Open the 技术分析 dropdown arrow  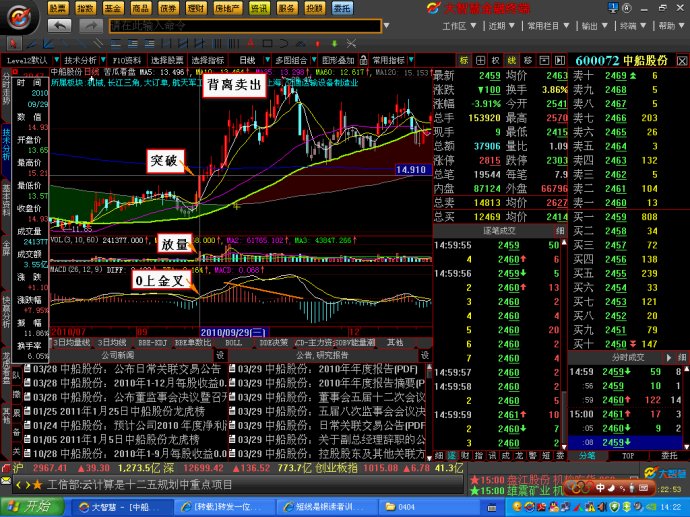point(103,60)
